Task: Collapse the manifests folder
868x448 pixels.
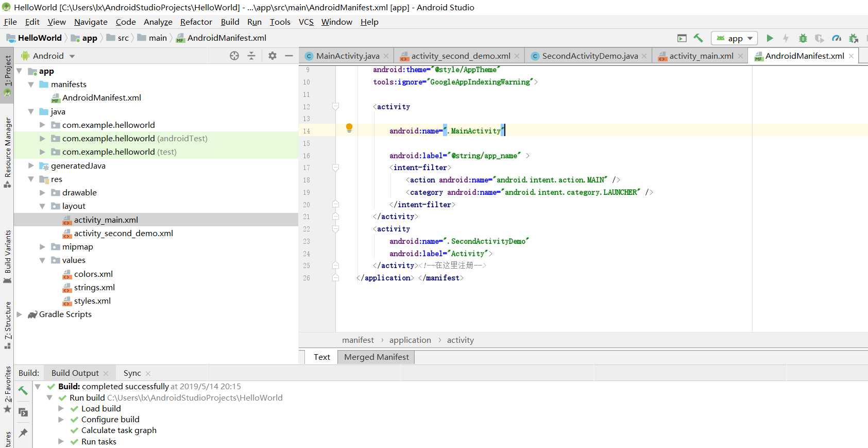Action: pyautogui.click(x=31, y=84)
